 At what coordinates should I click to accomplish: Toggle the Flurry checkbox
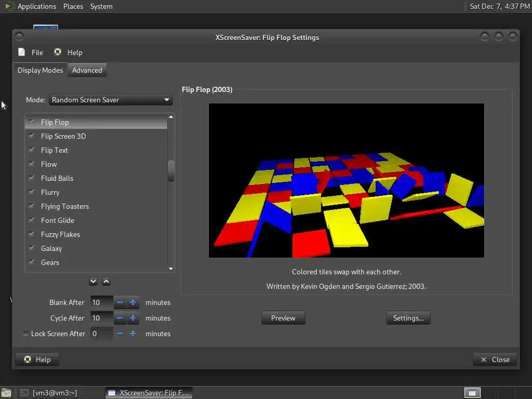(x=32, y=192)
